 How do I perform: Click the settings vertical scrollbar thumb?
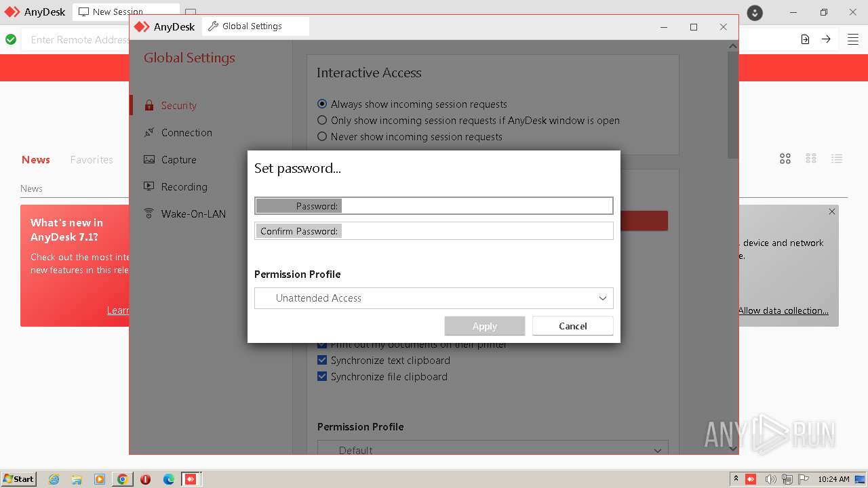coord(733,104)
